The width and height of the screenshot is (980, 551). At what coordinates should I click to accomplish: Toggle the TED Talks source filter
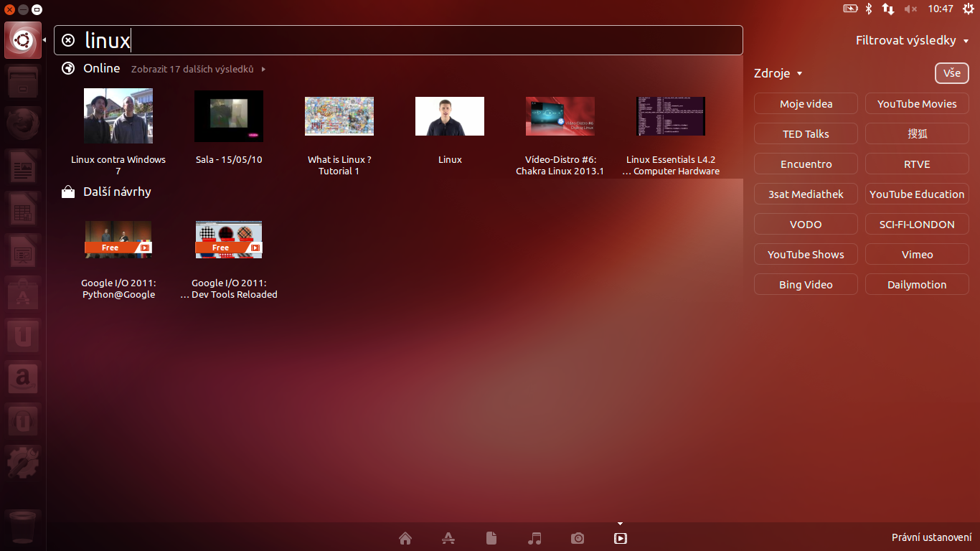coord(805,133)
